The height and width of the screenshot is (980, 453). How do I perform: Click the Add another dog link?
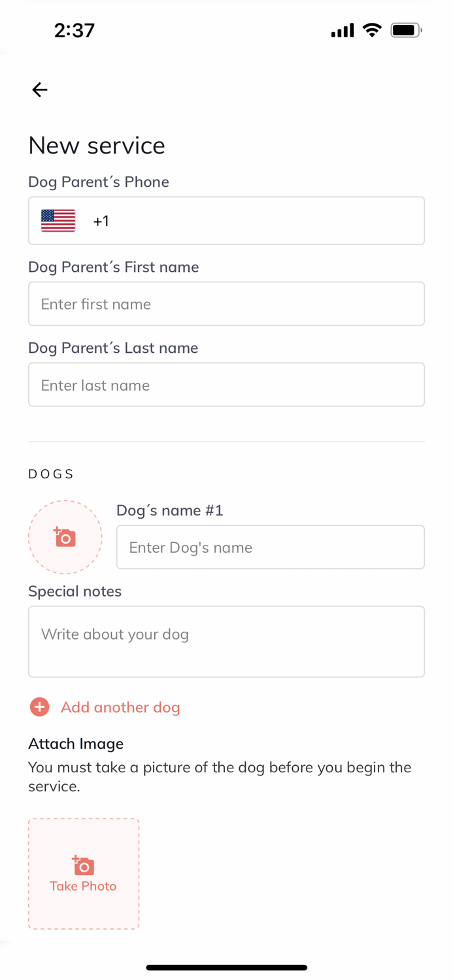120,707
